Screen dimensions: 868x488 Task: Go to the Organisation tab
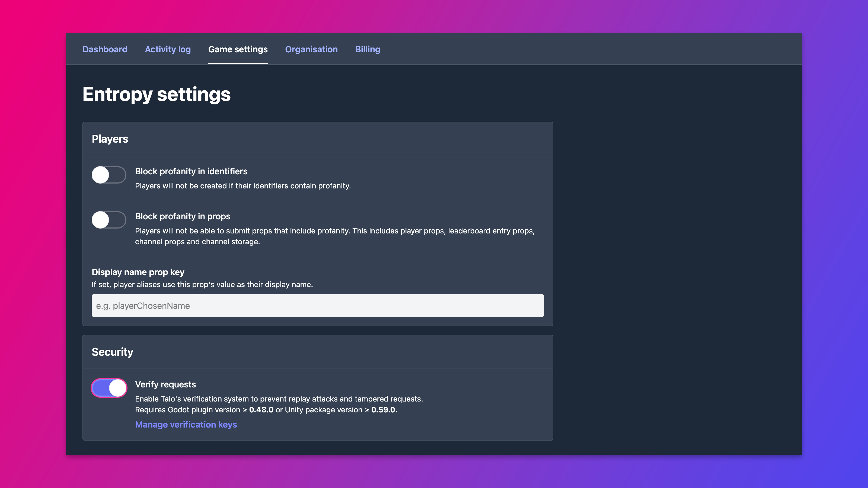click(311, 49)
